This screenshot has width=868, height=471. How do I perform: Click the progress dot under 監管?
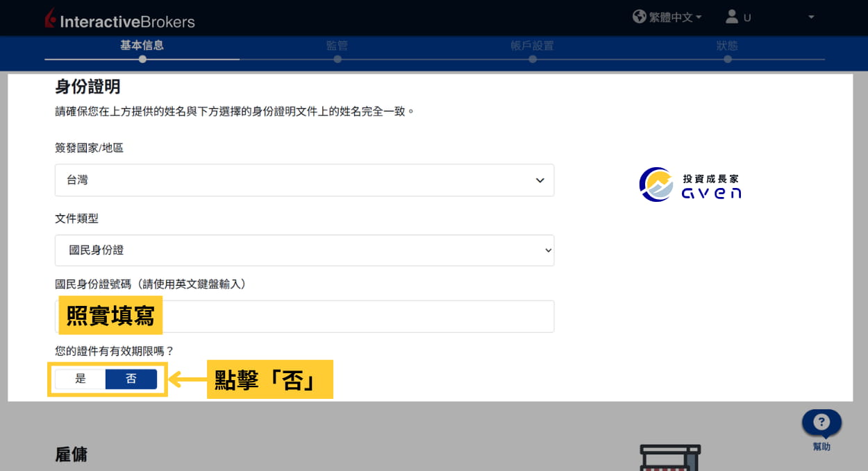(337, 60)
